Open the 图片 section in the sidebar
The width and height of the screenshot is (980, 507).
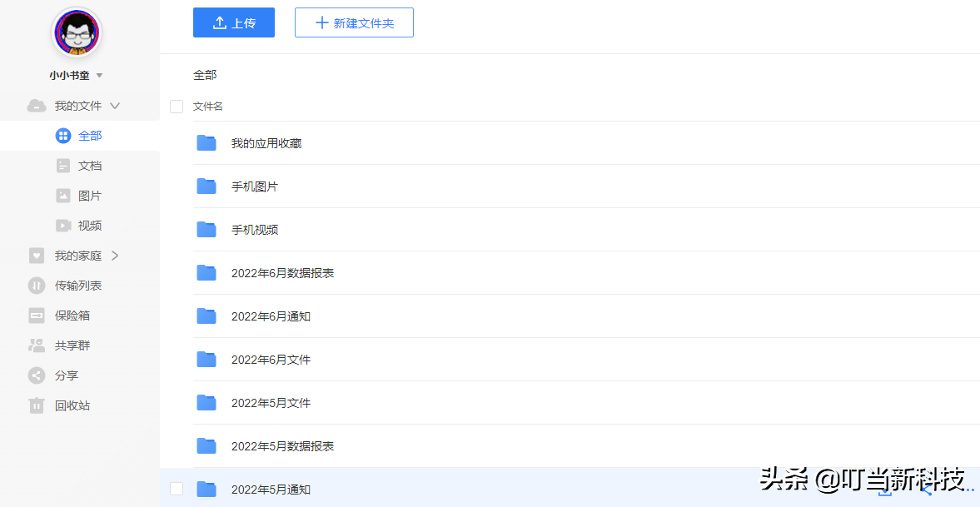(x=91, y=195)
